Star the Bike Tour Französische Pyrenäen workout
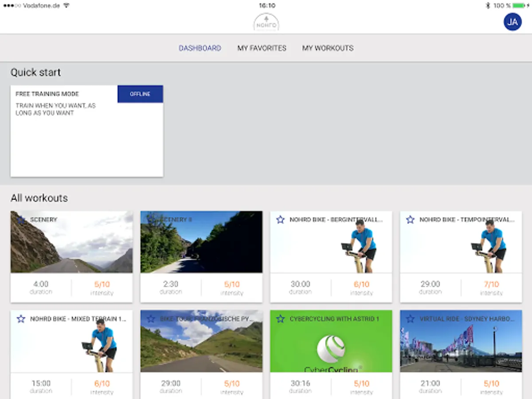532x399 pixels. 151,319
